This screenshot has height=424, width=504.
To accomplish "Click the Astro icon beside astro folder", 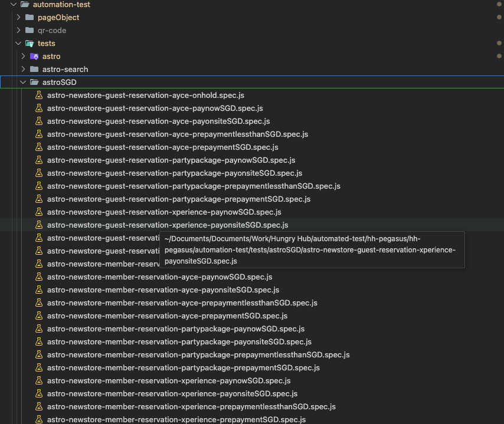I will click(34, 57).
